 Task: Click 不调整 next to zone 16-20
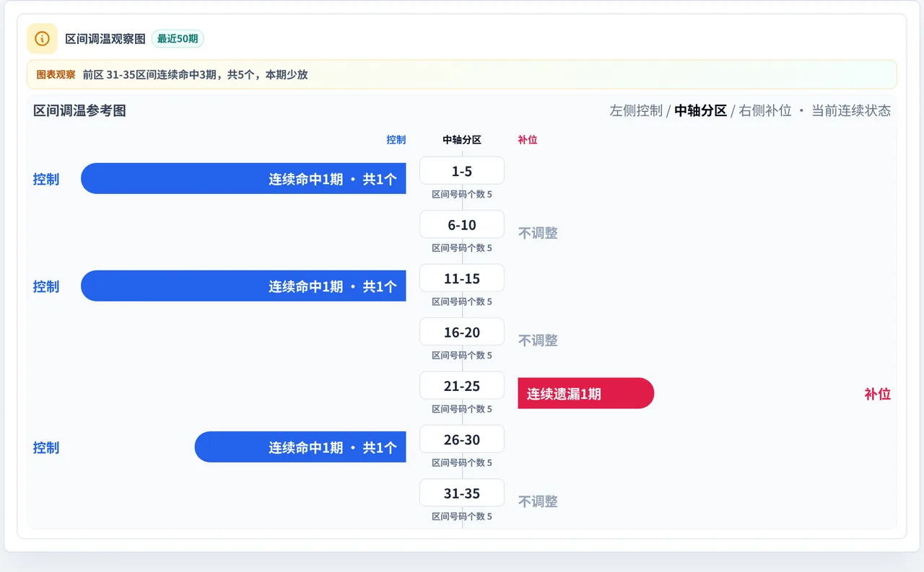point(538,340)
